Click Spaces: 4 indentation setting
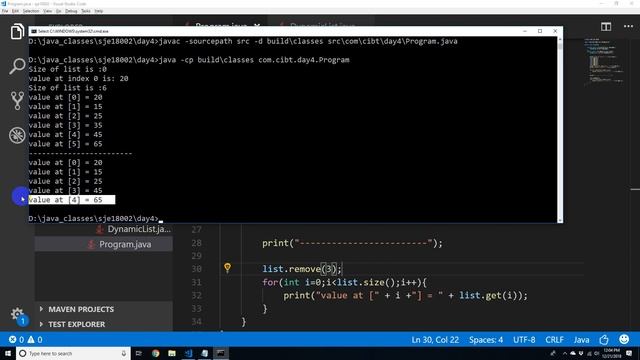Viewport: 640px width, 360px height. click(486, 340)
